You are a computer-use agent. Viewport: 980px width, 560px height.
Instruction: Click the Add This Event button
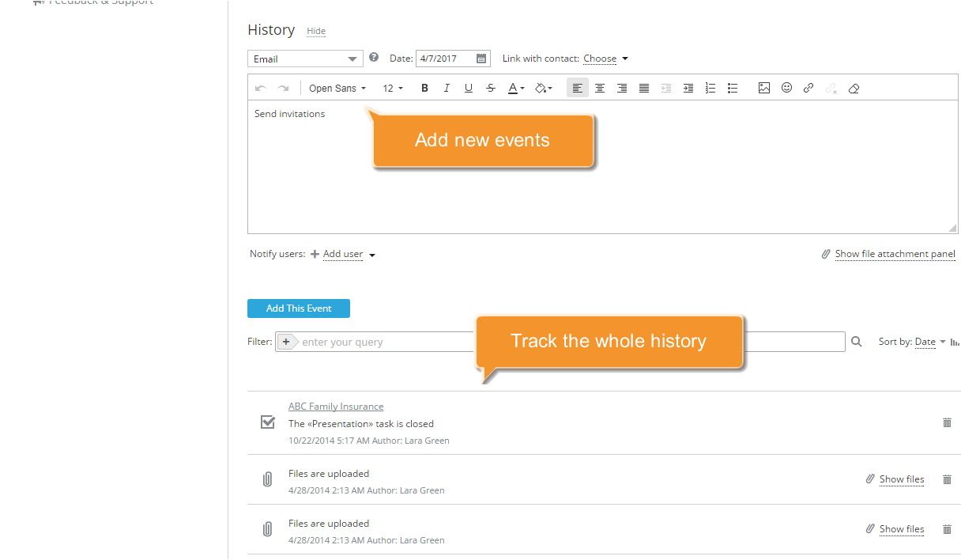pyautogui.click(x=298, y=308)
